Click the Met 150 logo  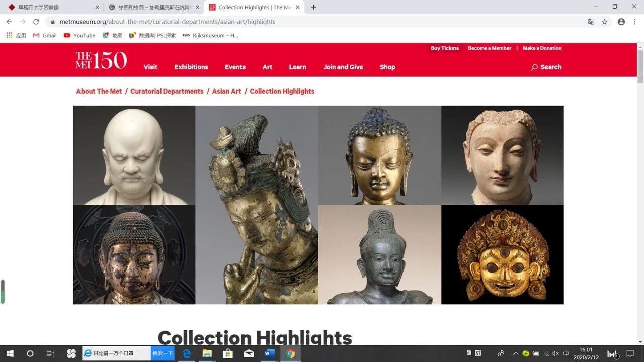101,60
